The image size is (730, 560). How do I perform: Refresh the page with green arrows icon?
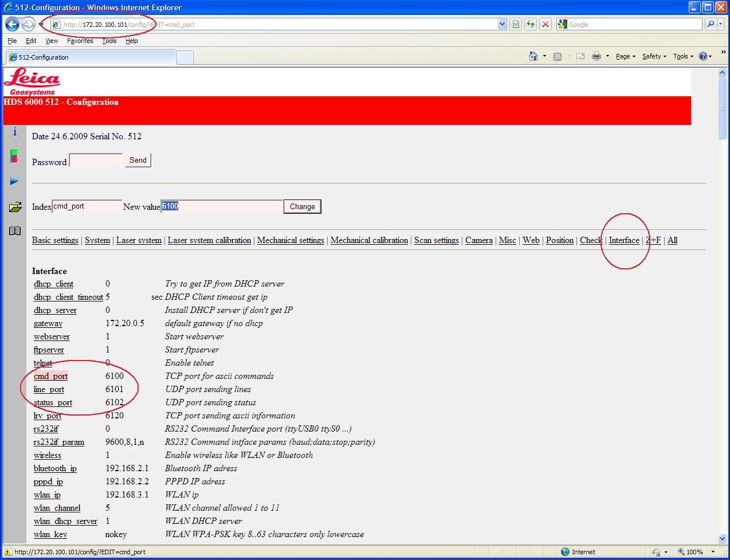pyautogui.click(x=531, y=24)
